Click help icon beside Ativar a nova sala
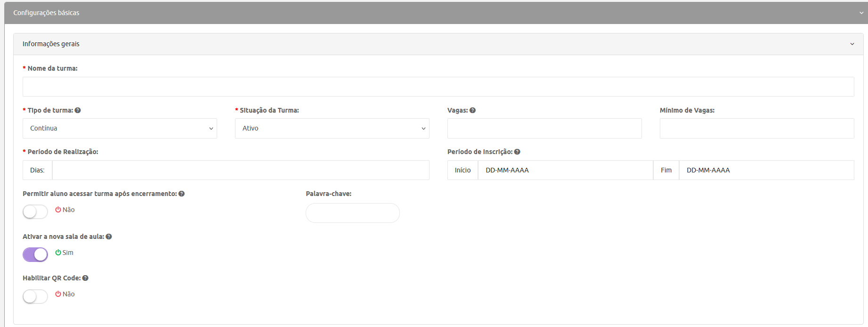This screenshot has width=868, height=327. [x=109, y=237]
